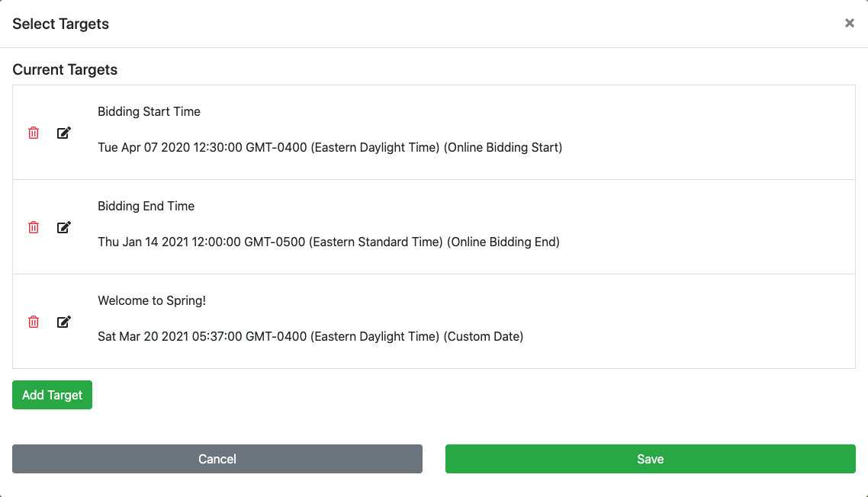Close the Select Targets dialog

pyautogui.click(x=849, y=24)
